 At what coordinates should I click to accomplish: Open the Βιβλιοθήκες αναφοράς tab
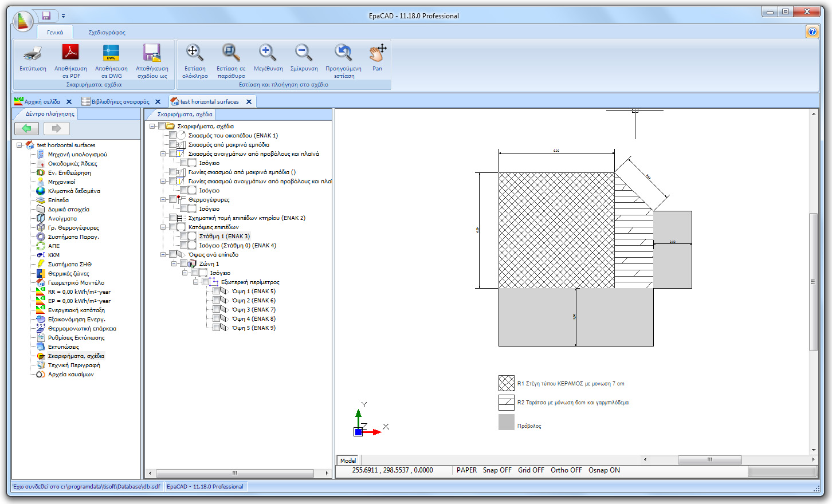(x=120, y=101)
